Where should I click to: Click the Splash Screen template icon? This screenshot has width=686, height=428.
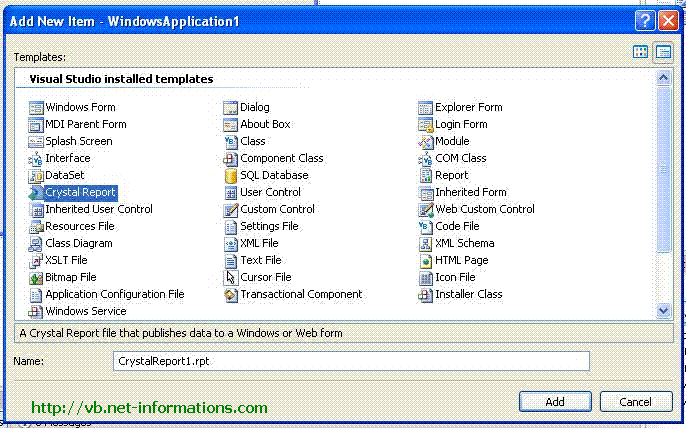point(36,142)
